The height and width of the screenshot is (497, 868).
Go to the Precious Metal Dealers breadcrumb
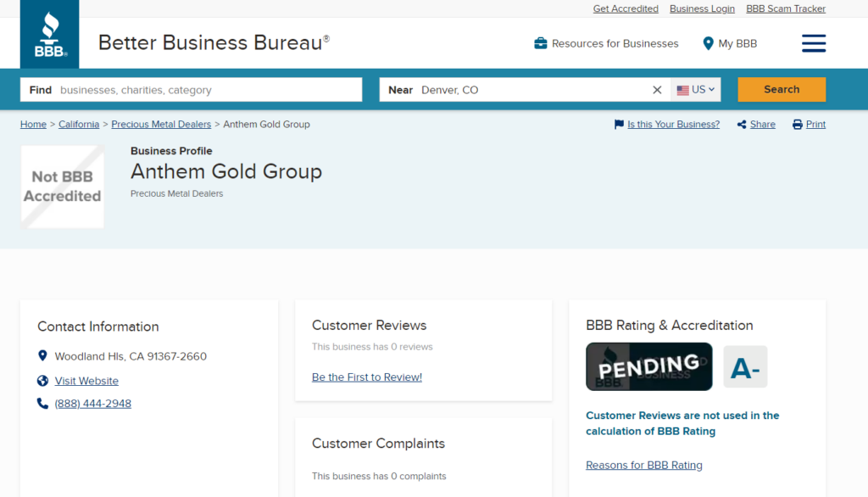coord(161,124)
